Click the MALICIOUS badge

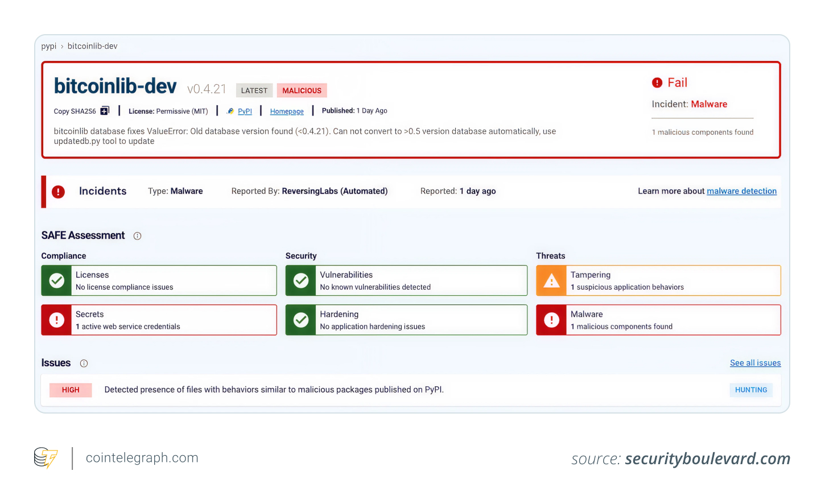[x=302, y=90]
